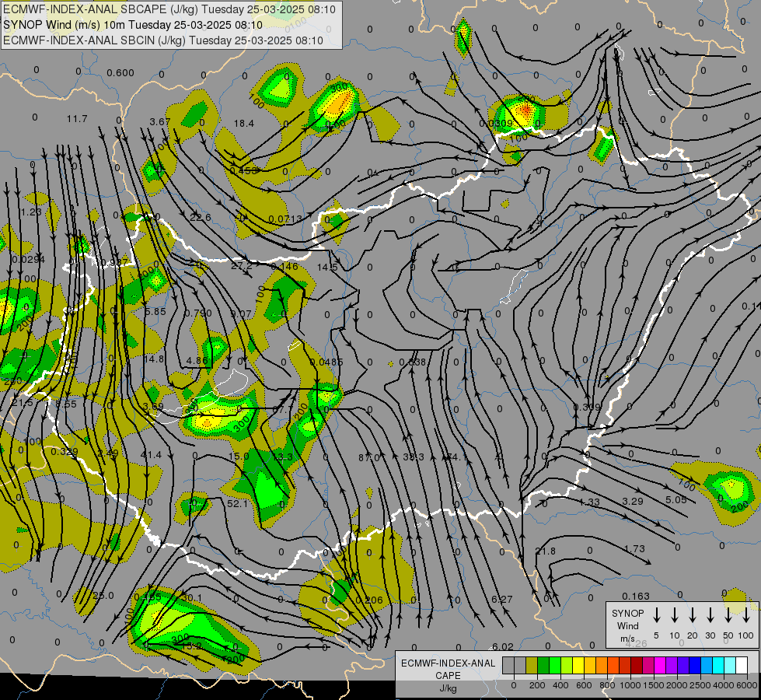Click the map value '5.85'

[155, 311]
